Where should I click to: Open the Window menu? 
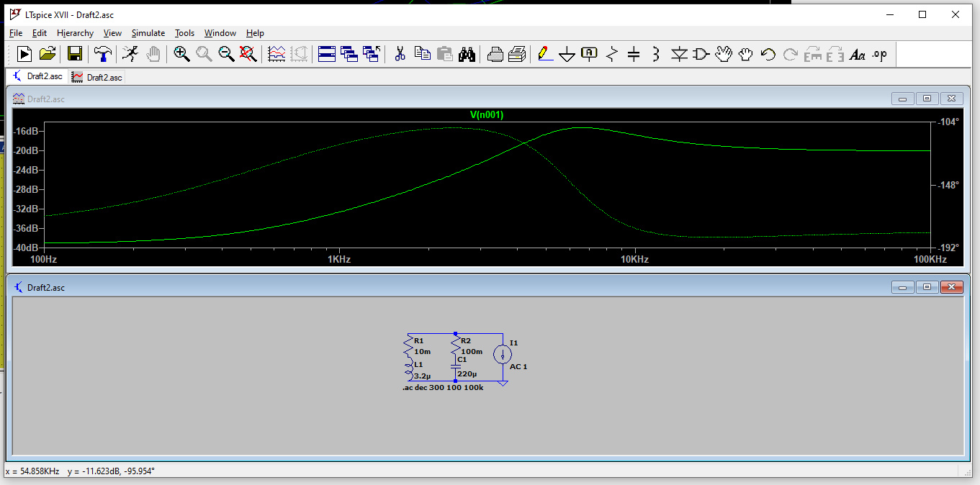(x=220, y=33)
